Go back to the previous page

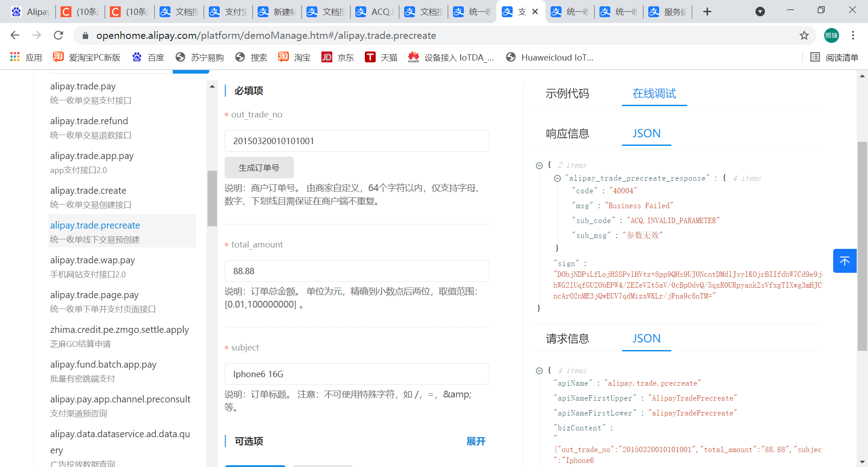click(x=15, y=35)
